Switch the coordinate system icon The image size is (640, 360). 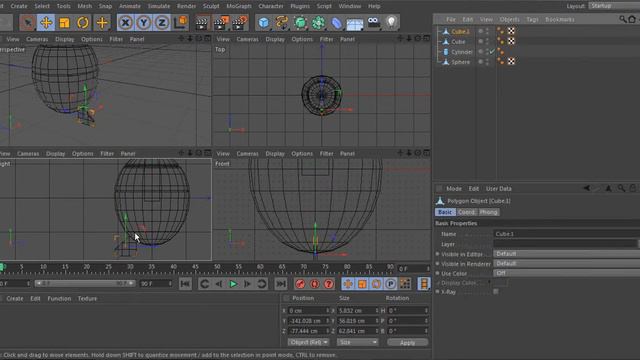(x=180, y=22)
